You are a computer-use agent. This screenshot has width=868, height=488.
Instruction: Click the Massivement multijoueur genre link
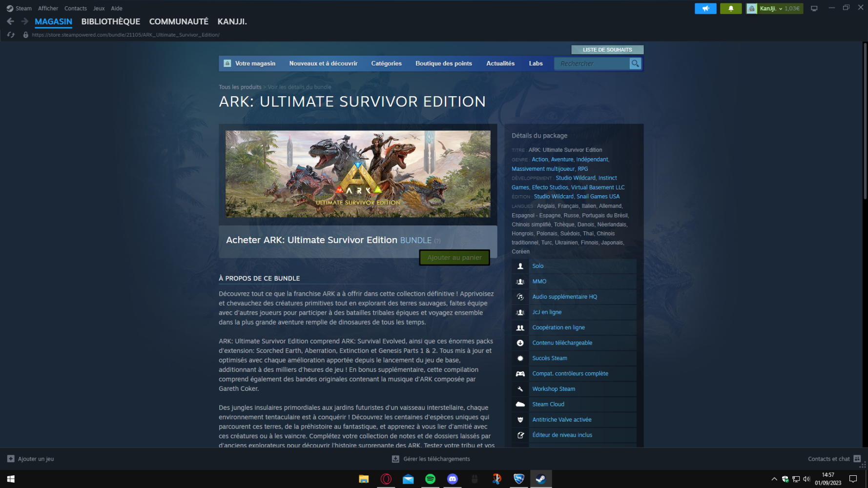pos(543,169)
